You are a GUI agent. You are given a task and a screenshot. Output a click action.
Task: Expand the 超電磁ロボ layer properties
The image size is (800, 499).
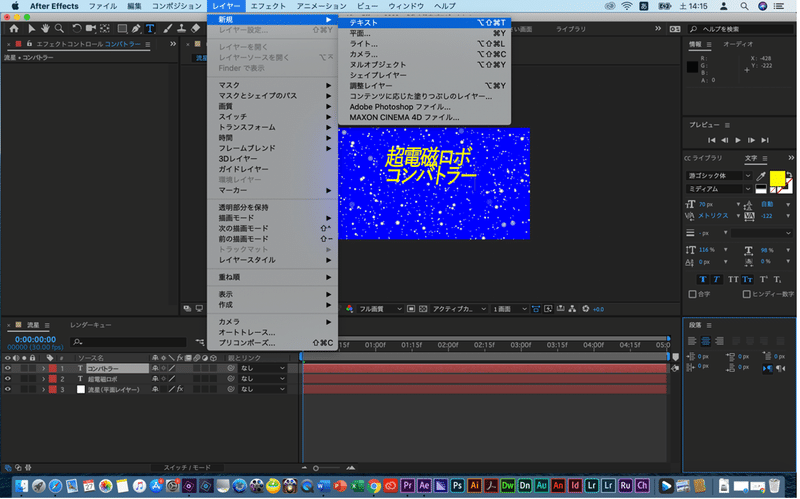point(43,379)
